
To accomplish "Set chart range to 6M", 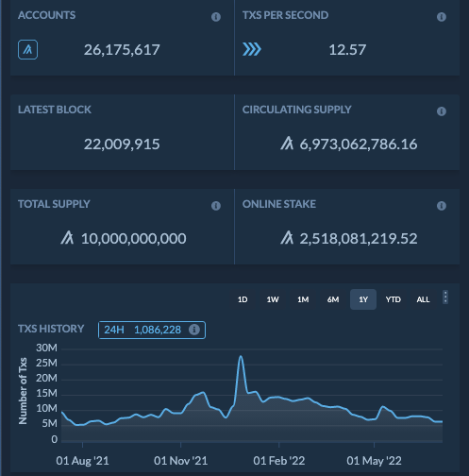I will pos(333,299).
